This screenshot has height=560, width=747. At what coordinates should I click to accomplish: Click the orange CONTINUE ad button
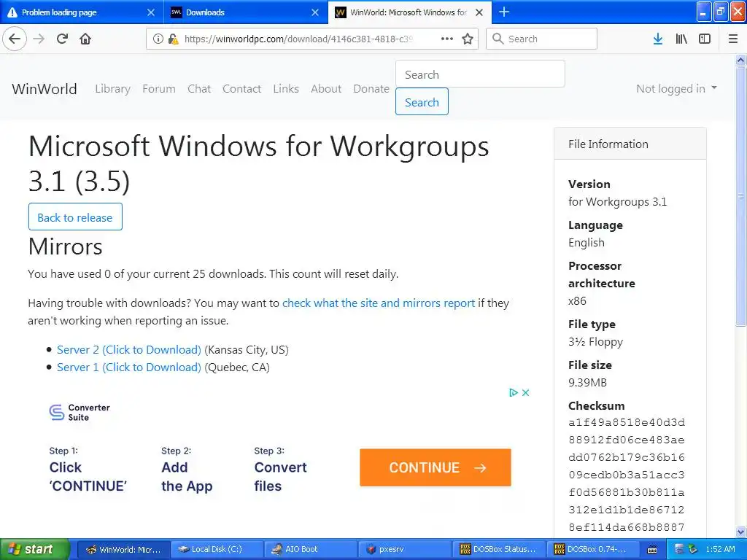436,467
